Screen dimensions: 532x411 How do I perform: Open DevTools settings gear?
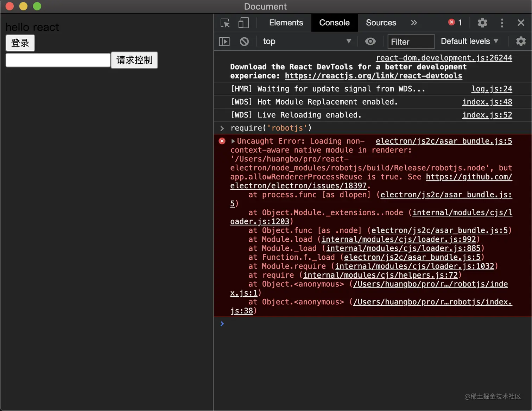point(482,23)
